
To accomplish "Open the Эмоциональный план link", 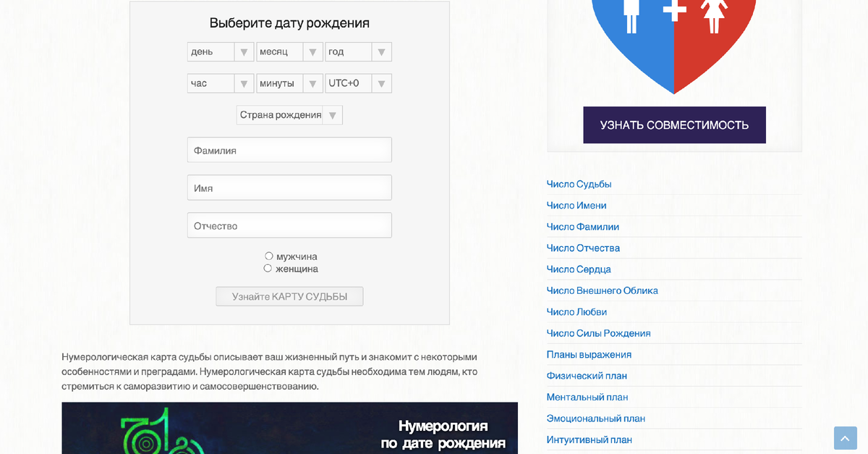I will point(595,419).
